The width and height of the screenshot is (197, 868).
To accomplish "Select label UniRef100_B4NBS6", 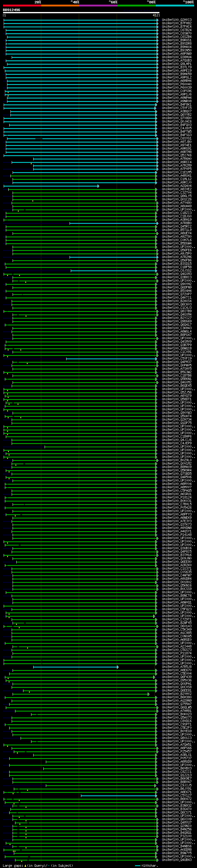I will click(177, 846).
